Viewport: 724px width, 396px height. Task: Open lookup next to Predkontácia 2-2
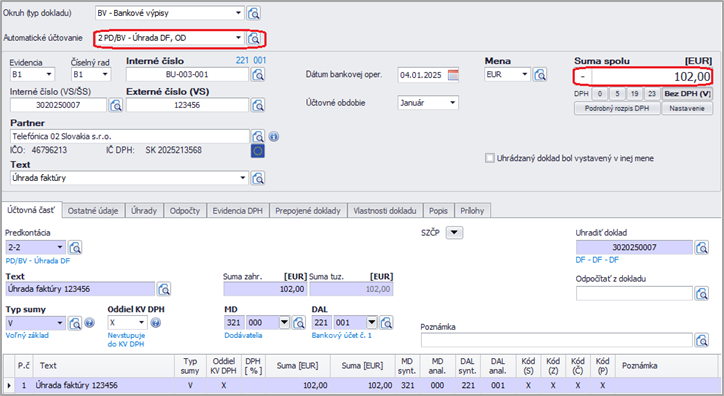[75, 247]
